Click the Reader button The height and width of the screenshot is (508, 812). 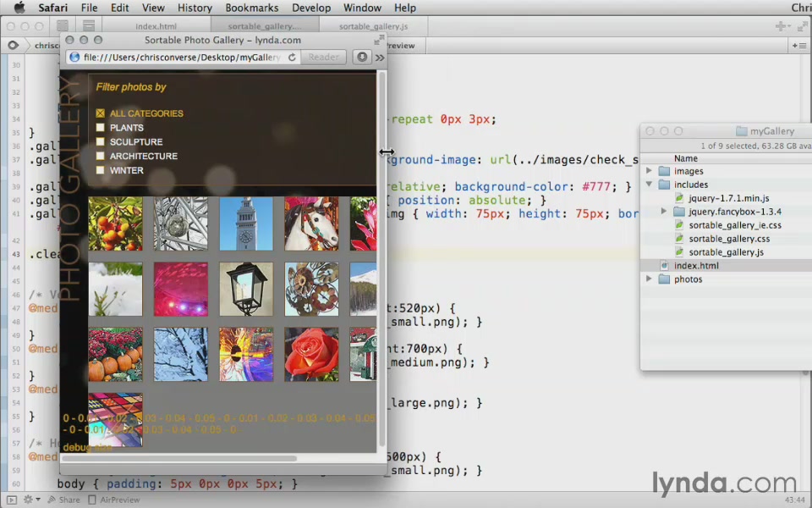[323, 58]
